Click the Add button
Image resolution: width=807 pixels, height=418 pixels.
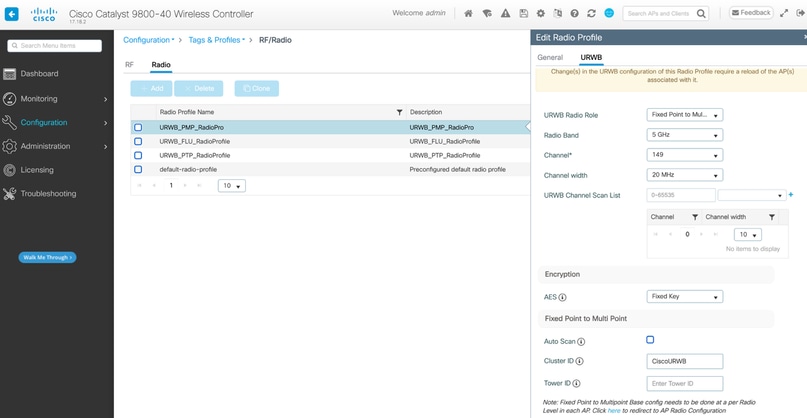click(x=151, y=89)
